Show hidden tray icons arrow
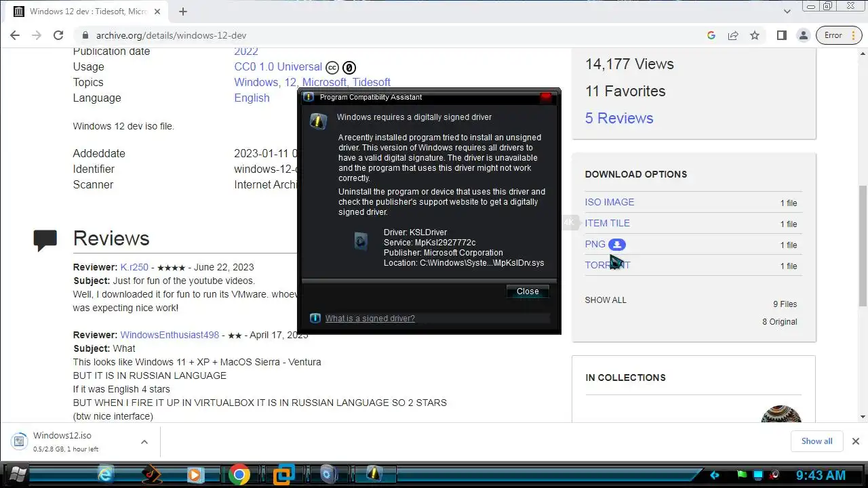 (x=714, y=475)
